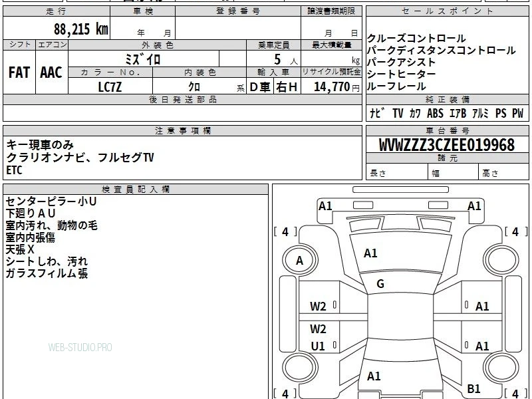Click the セールスポイント section header
This screenshot has height=399, width=532.
(x=447, y=11)
